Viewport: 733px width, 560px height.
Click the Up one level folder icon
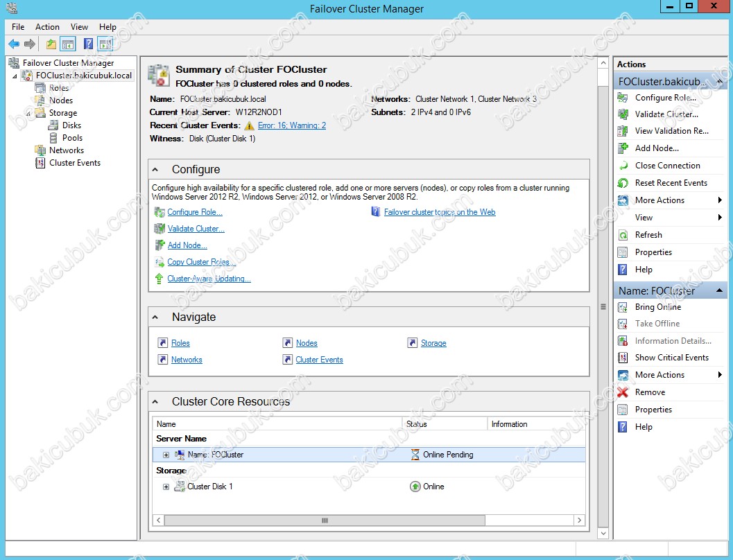tap(51, 44)
